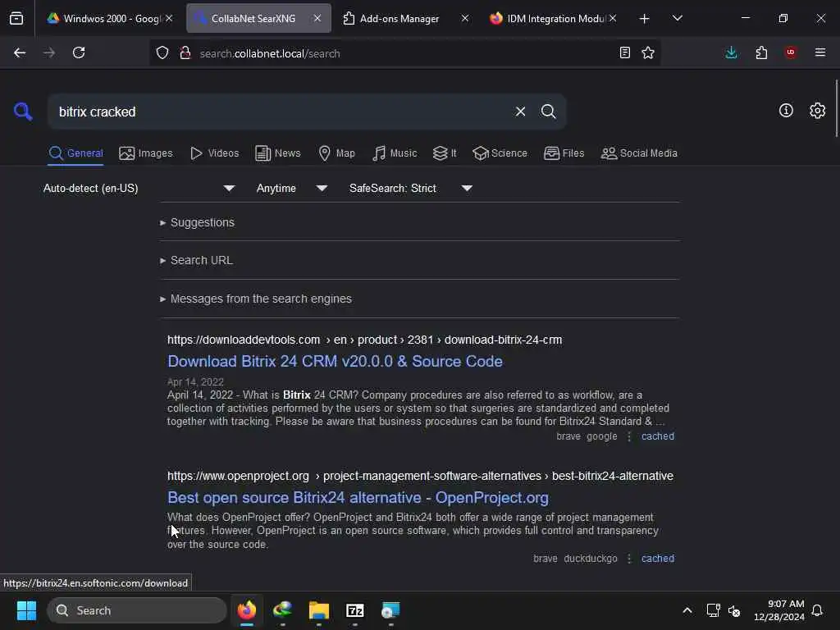The width and height of the screenshot is (840, 630).
Task: Expand the Suggestions section
Action: pos(197,222)
